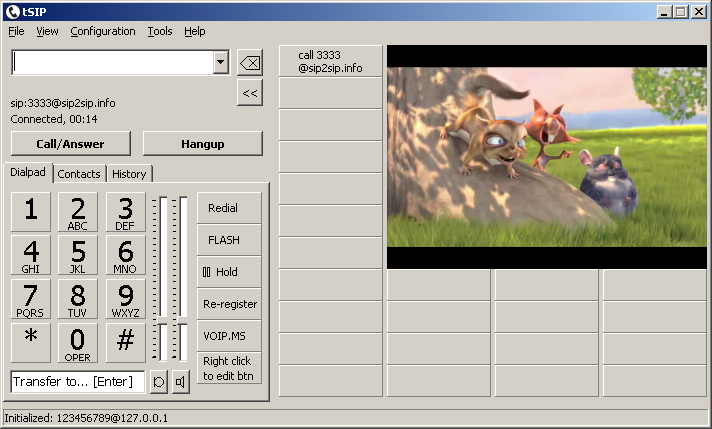Open the File menu

click(16, 31)
